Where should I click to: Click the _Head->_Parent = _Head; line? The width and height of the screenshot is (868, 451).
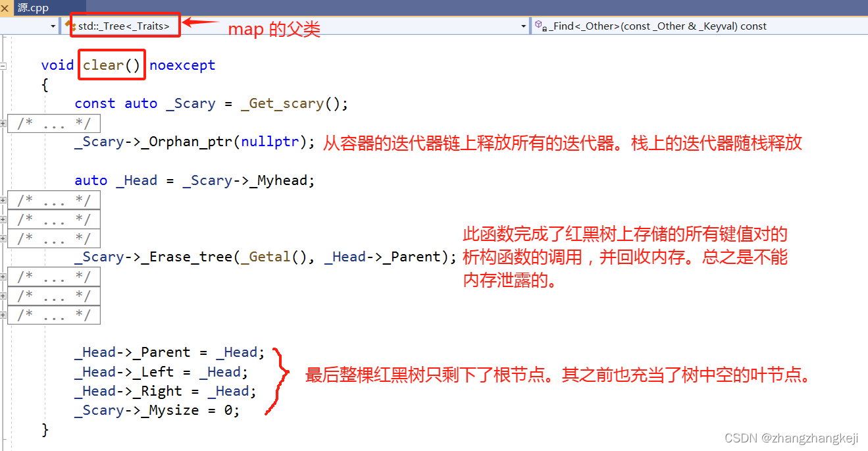170,352
